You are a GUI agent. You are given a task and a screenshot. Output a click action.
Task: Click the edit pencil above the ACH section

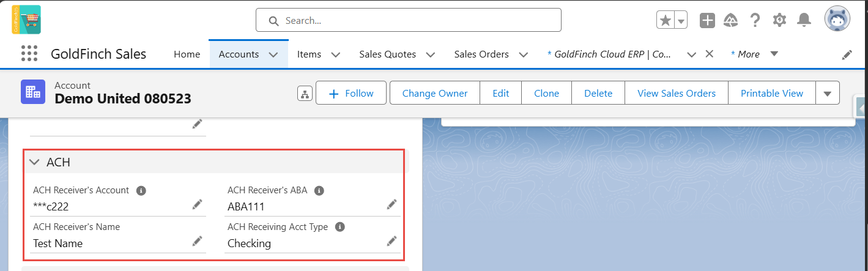click(197, 124)
